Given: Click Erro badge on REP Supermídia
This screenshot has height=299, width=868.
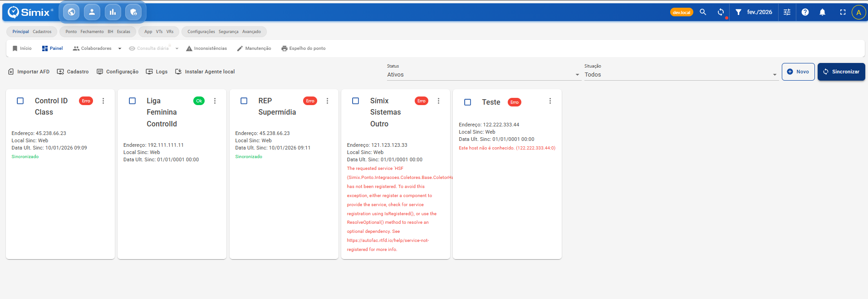Looking at the screenshot, I should point(310,101).
